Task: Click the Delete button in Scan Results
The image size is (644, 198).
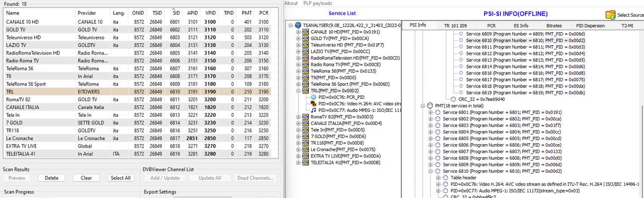Action: [52, 178]
